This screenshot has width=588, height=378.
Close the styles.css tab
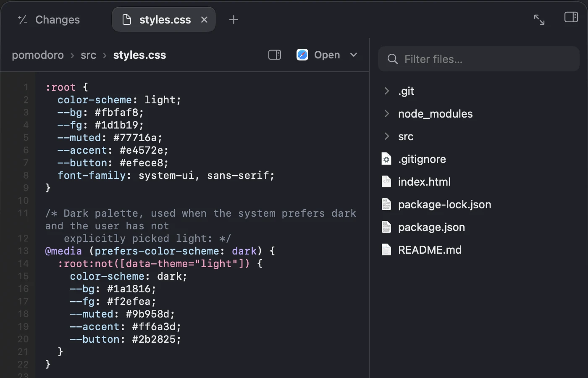coord(204,20)
